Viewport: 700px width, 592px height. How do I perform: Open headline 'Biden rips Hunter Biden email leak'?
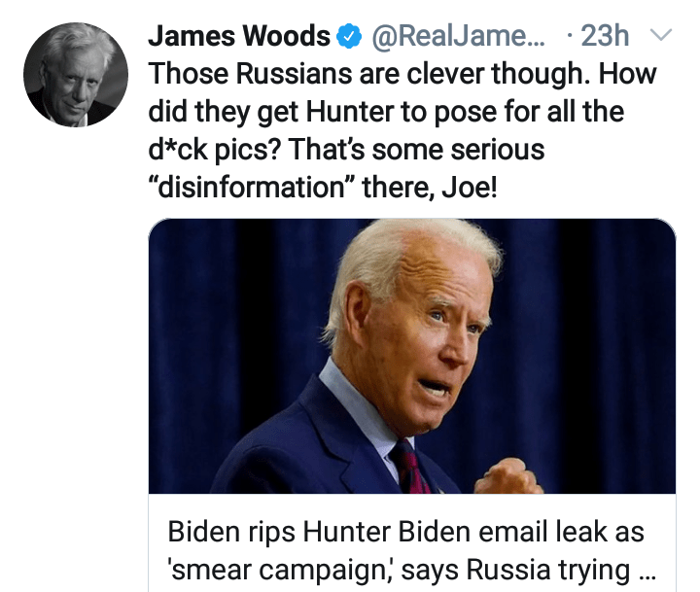coord(405,532)
